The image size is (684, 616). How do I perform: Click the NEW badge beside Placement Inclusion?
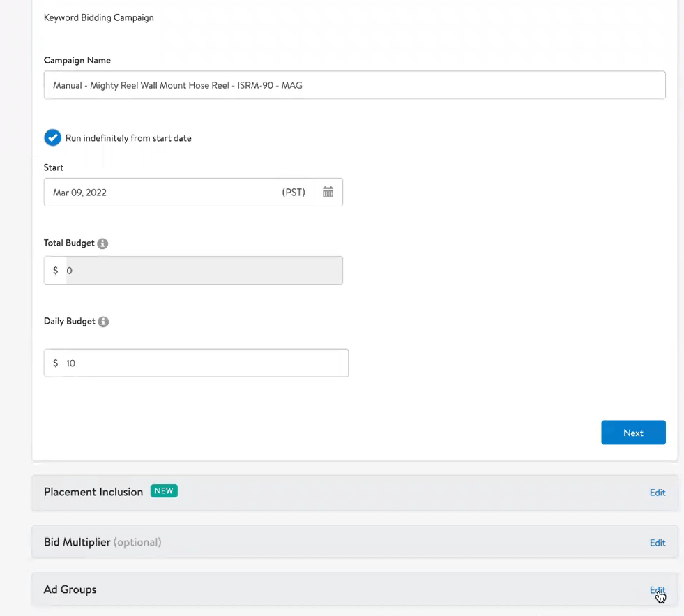(x=163, y=491)
